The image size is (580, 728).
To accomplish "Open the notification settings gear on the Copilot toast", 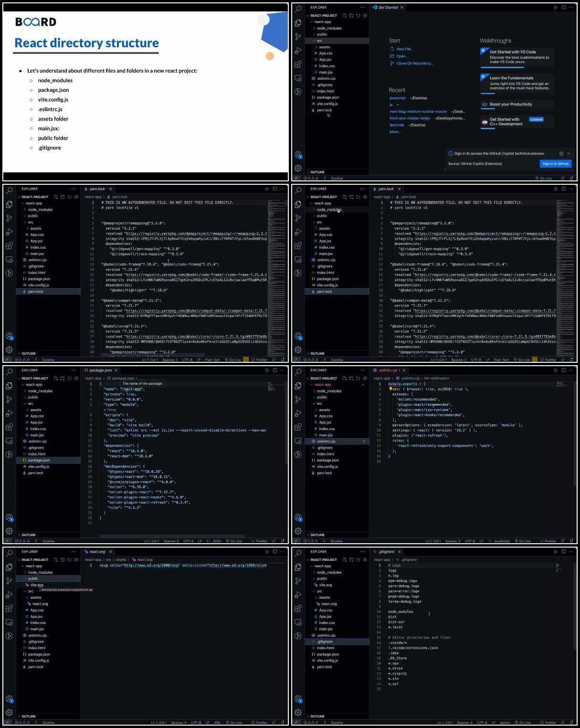I will click(561, 154).
